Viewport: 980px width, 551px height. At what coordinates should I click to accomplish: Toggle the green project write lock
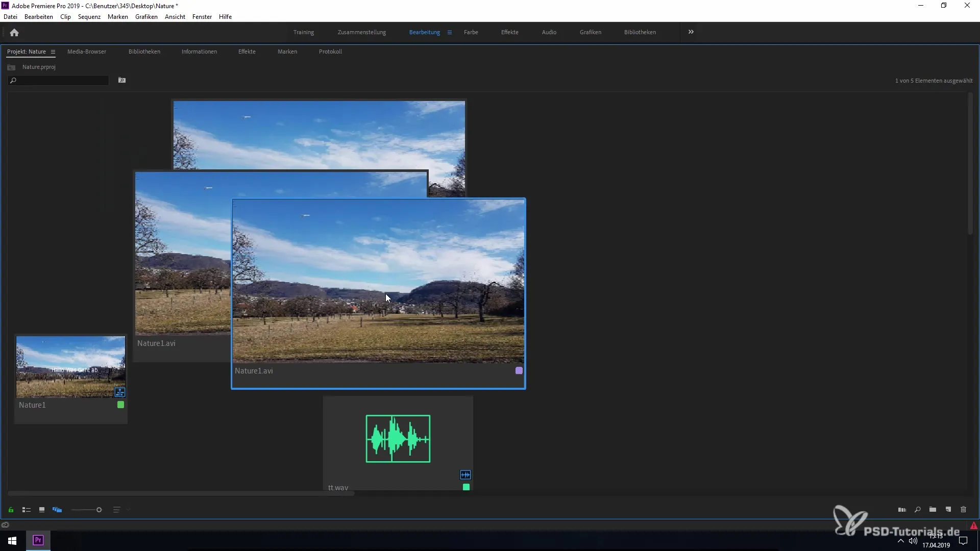(11, 510)
